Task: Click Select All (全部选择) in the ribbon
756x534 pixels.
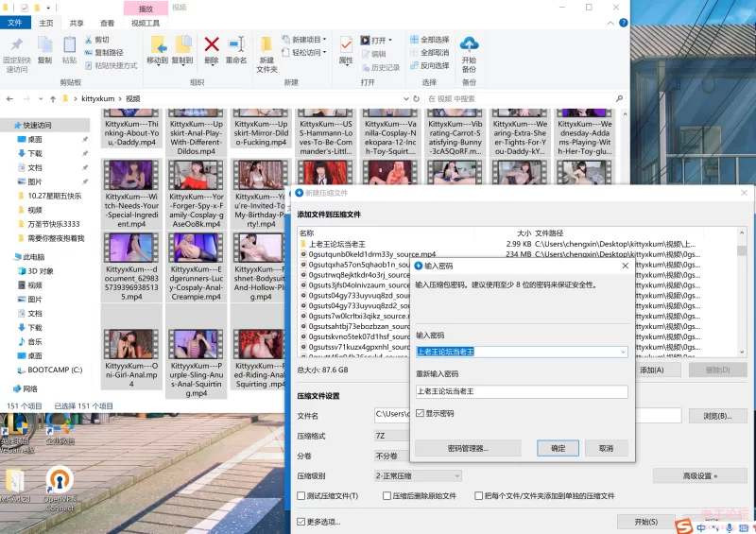Action: click(429, 40)
